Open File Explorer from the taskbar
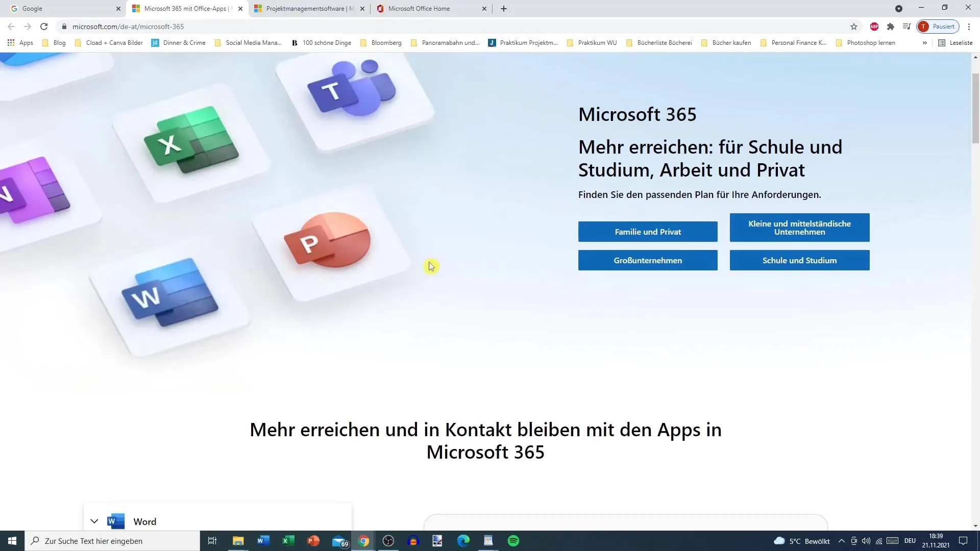Viewport: 980px width, 551px height. tap(238, 541)
